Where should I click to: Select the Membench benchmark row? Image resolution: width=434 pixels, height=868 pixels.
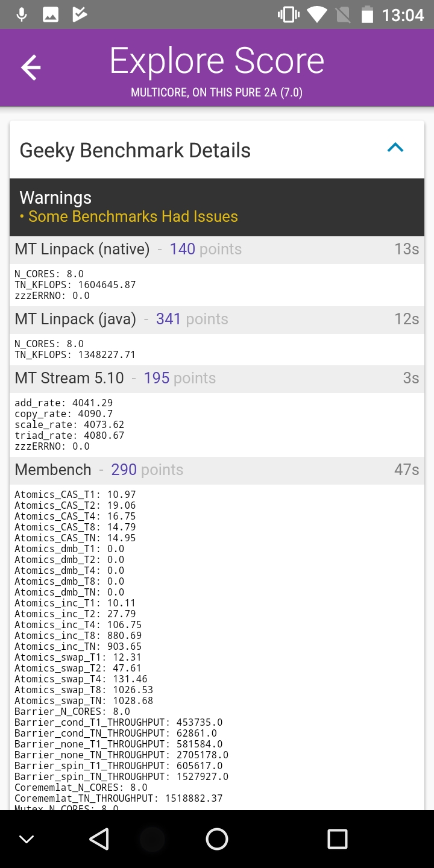[217, 470]
